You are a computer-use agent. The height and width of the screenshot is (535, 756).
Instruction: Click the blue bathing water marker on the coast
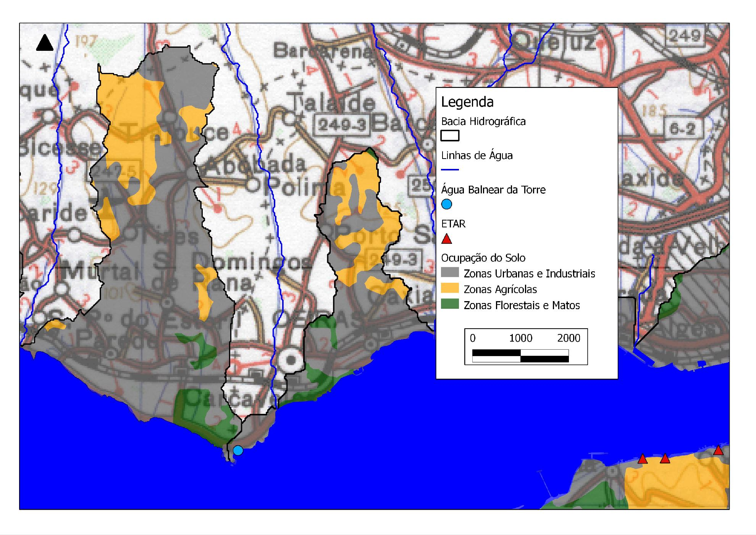coord(238,451)
